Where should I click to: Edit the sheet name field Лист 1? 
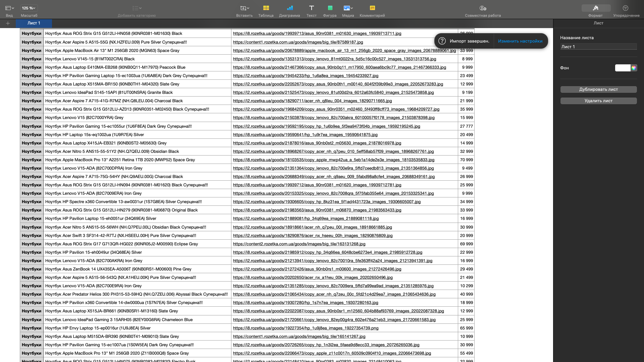(x=598, y=47)
